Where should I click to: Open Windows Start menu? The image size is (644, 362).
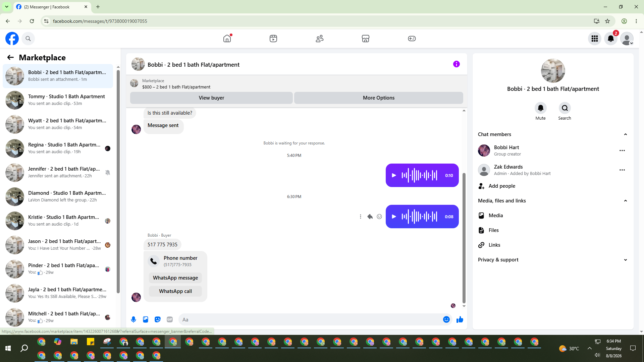[8, 349]
